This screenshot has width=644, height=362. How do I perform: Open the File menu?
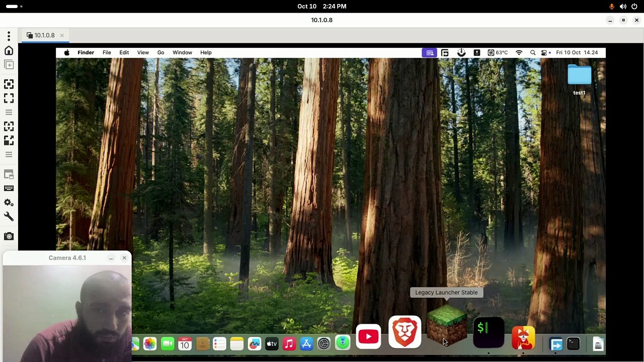pos(107,52)
